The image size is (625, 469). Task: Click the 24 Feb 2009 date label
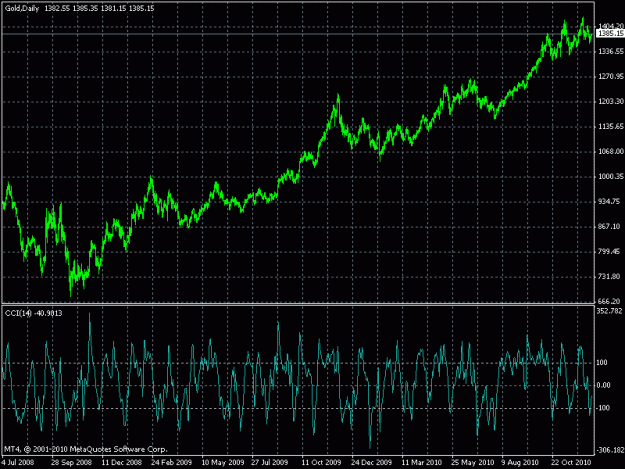[171, 463]
